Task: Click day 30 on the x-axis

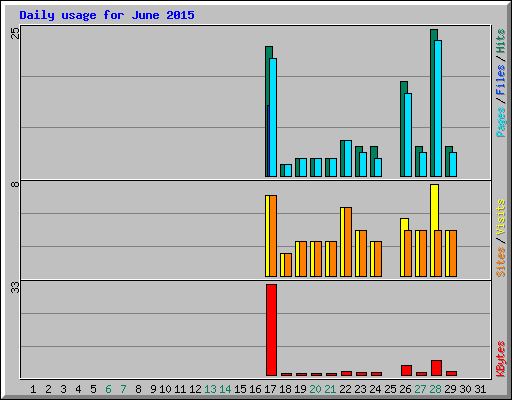Action: point(465,389)
